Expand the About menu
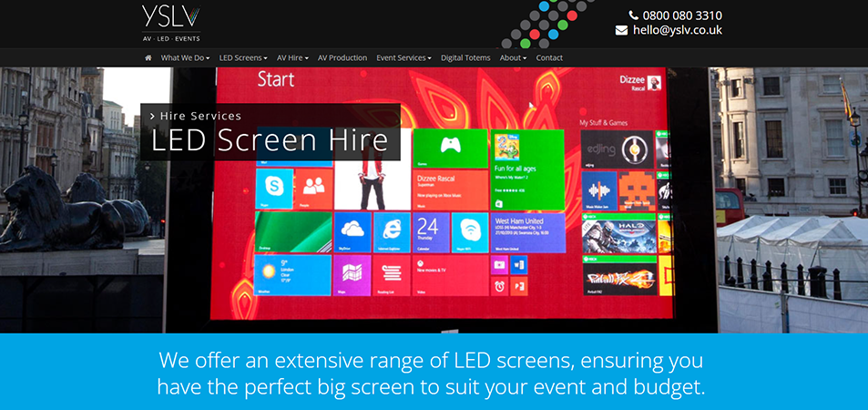868x410 pixels. tap(513, 57)
